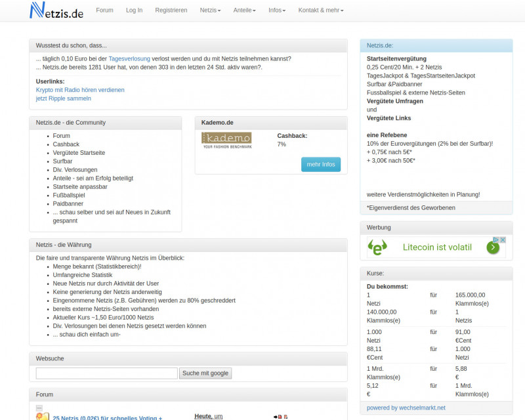Image resolution: width=525 pixels, height=420 pixels.
Task: Click 'Vergütete Links' in sidebar
Action: click(388, 118)
